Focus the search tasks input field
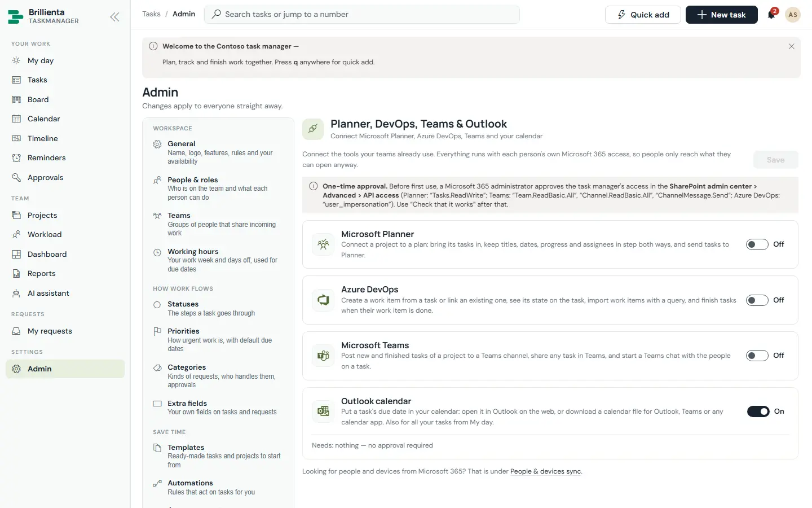Screen dimensions: 812x508 click(x=362, y=15)
